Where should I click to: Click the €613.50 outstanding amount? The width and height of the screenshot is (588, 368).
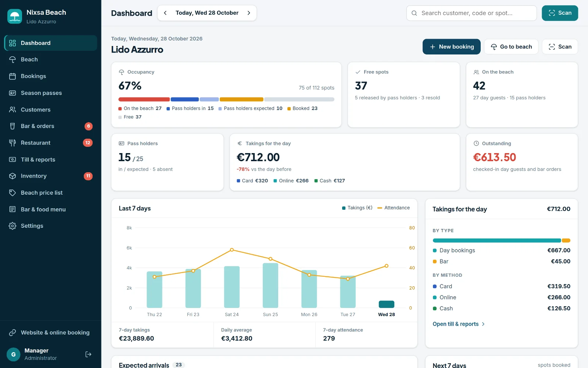point(494,158)
